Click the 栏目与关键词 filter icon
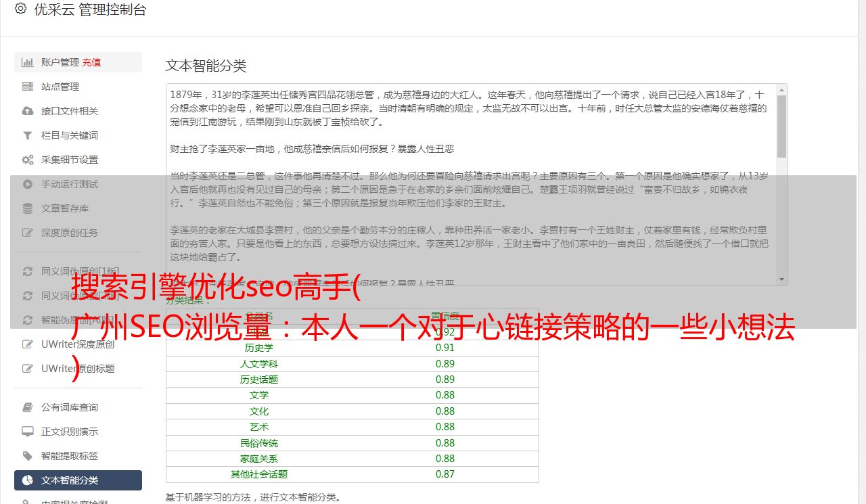Screen dimensions: 866x504 (28, 135)
